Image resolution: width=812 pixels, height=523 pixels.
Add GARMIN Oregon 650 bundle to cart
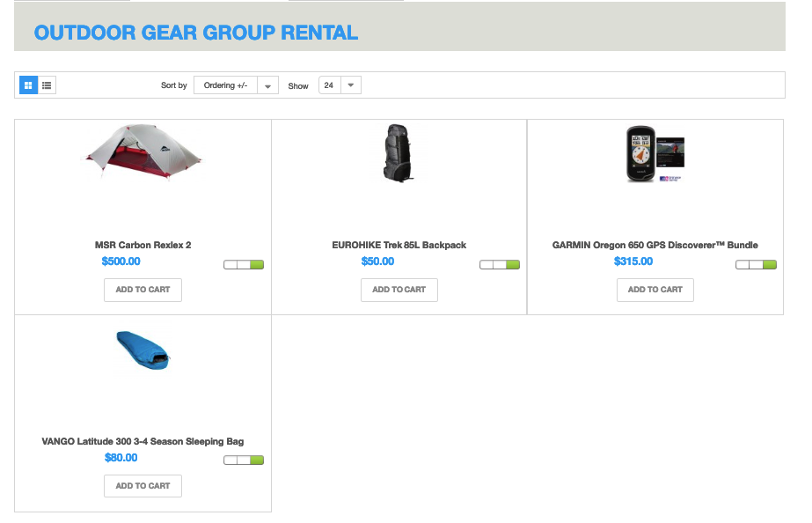[x=655, y=290]
